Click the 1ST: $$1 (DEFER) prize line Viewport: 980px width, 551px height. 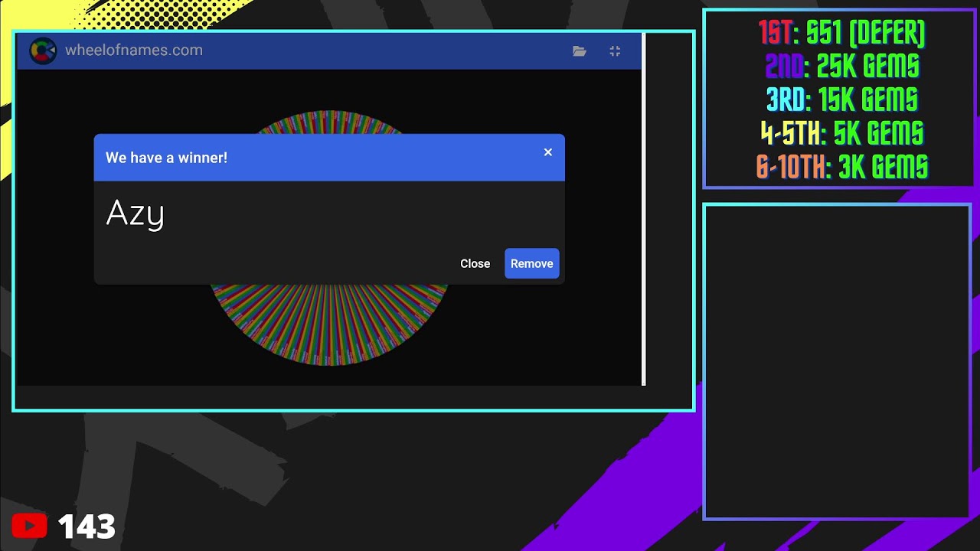841,34
